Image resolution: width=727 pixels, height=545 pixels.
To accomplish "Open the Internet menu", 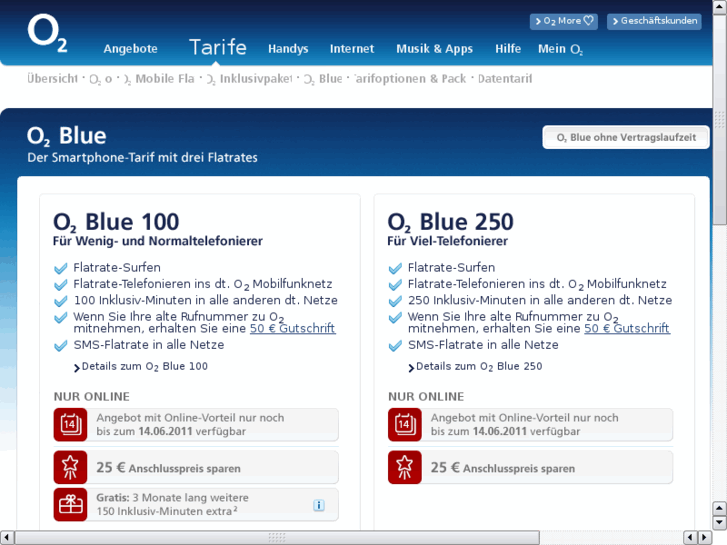I will pyautogui.click(x=352, y=49).
